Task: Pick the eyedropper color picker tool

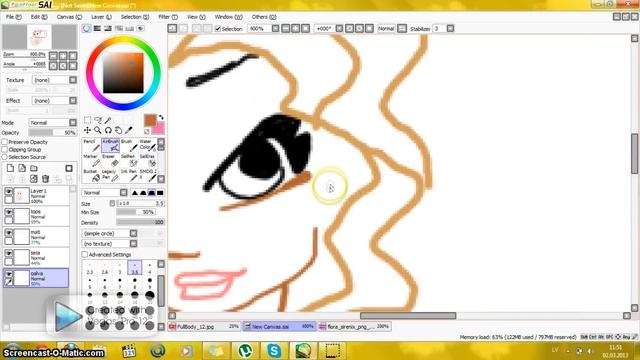Action: 129,130
